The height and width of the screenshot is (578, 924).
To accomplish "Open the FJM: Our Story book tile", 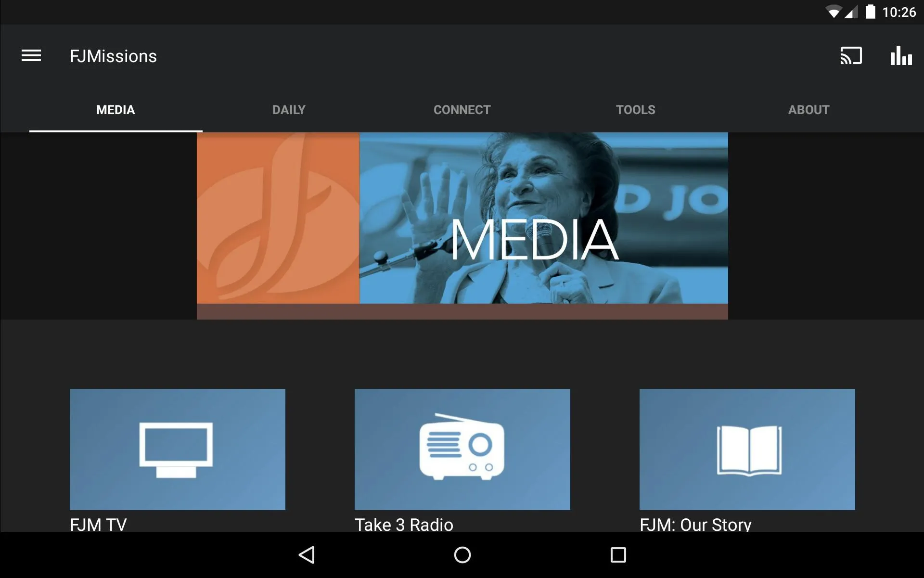I will tap(747, 450).
